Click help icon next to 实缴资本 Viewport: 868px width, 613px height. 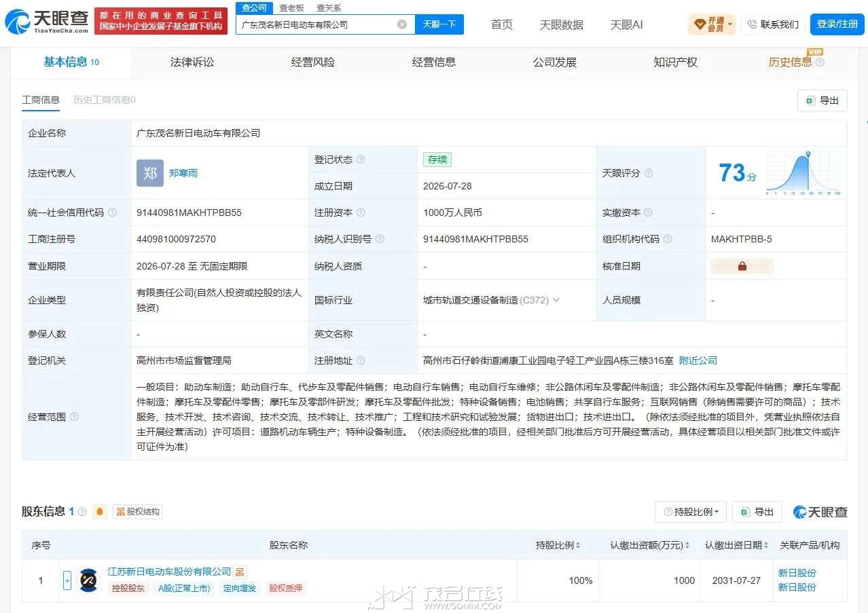click(x=649, y=212)
